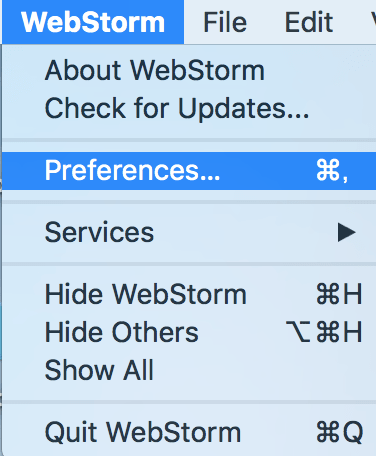This screenshot has width=376, height=456.
Task: Open the File menu
Action: [225, 22]
